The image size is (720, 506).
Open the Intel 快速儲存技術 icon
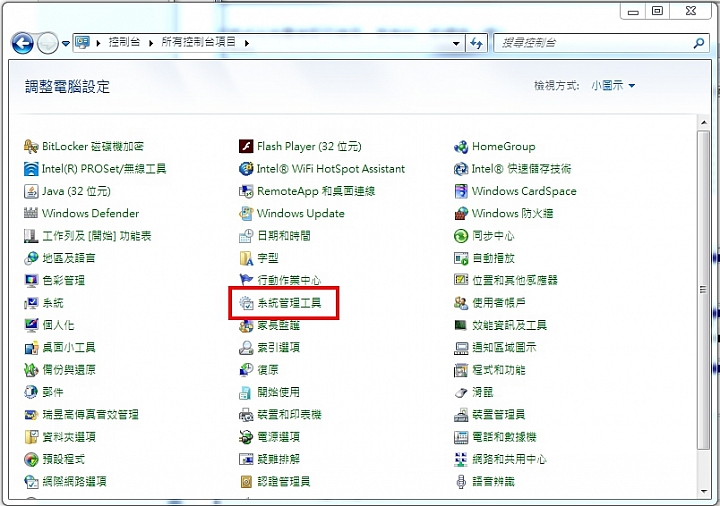tap(461, 169)
